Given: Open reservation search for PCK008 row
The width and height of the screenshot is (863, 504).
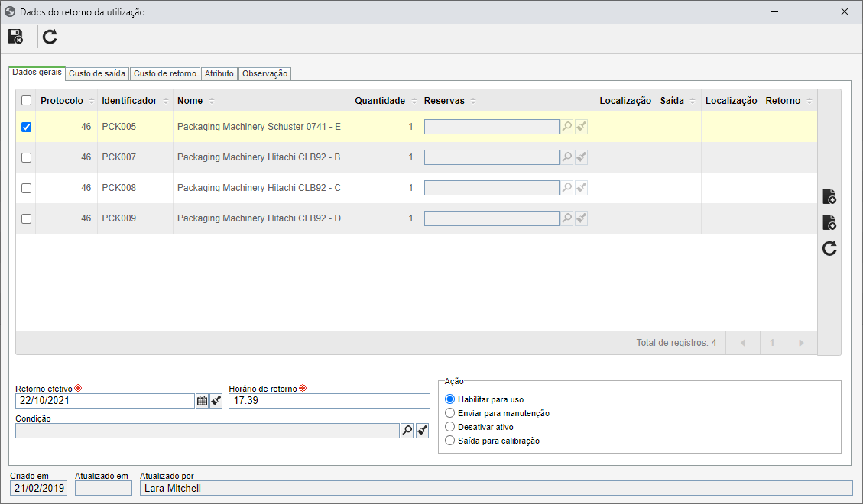Looking at the screenshot, I should pyautogui.click(x=567, y=188).
